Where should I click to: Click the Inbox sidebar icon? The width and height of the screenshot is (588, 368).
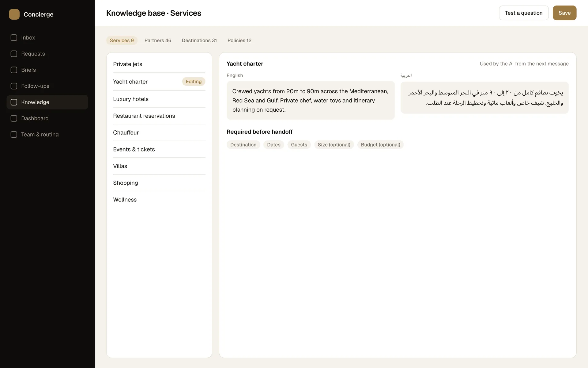(14, 38)
